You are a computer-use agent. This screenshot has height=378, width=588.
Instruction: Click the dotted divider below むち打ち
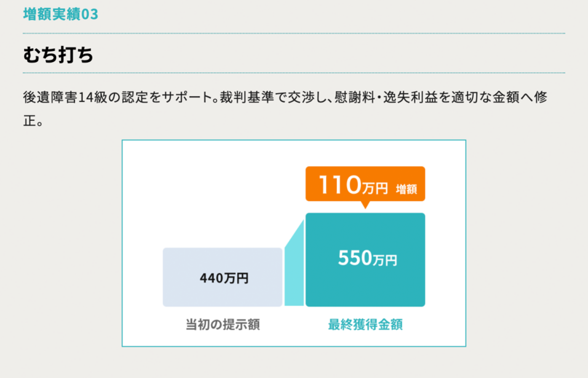(294, 73)
